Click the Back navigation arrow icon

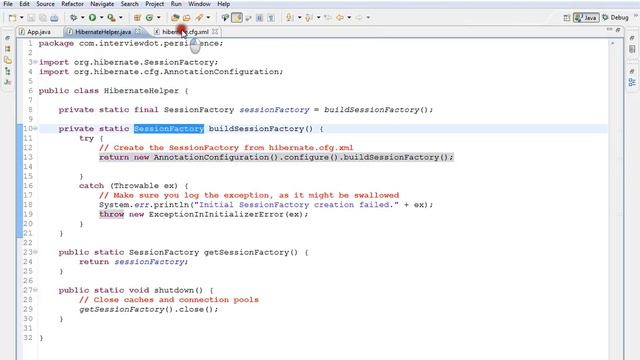coord(340,18)
